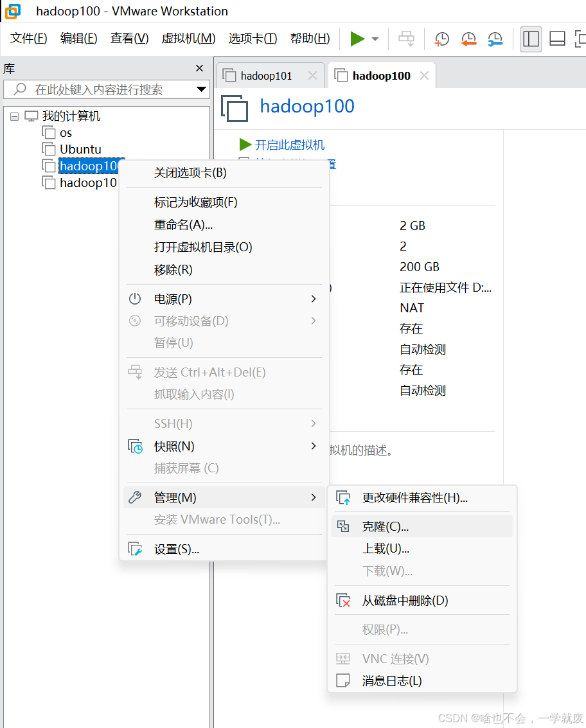
Task: Choose 移除(R) in context menu
Action: pos(224,270)
